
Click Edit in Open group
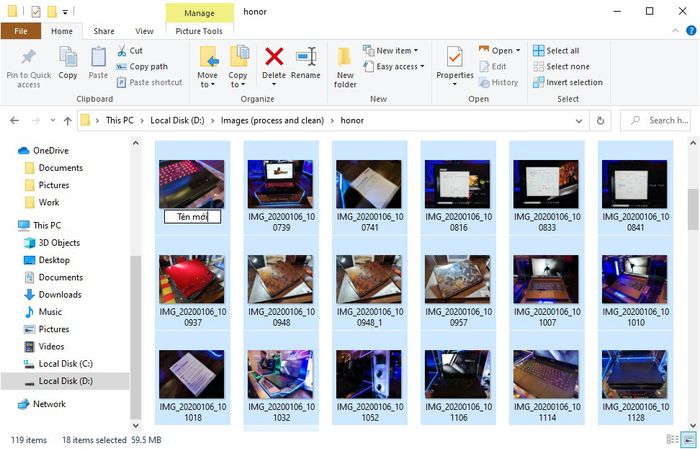493,67
